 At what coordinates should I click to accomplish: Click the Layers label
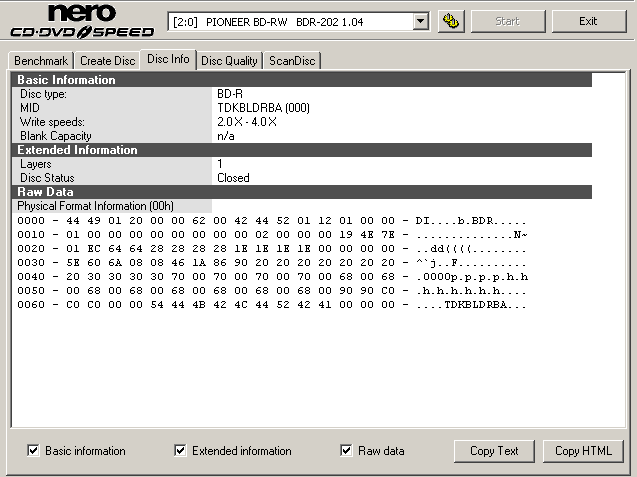pyautogui.click(x=36, y=164)
